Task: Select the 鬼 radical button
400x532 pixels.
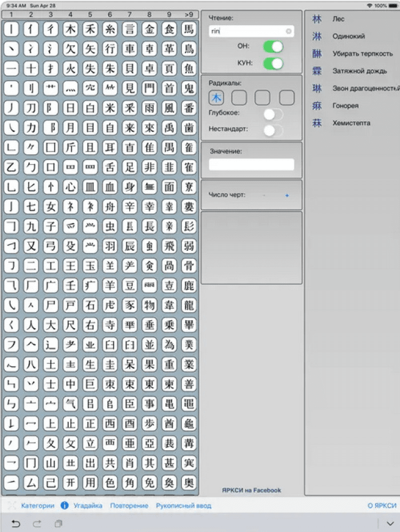Action: pyautogui.click(x=189, y=88)
